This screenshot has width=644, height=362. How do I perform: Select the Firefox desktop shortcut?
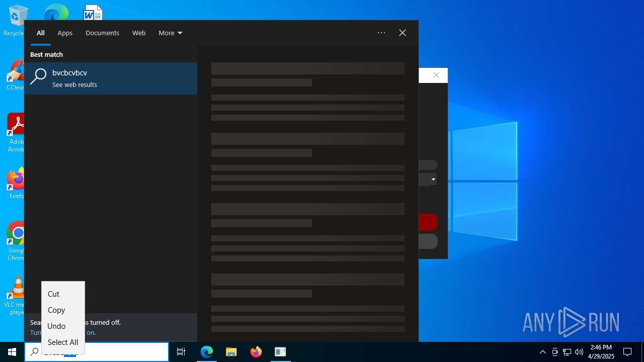[16, 184]
